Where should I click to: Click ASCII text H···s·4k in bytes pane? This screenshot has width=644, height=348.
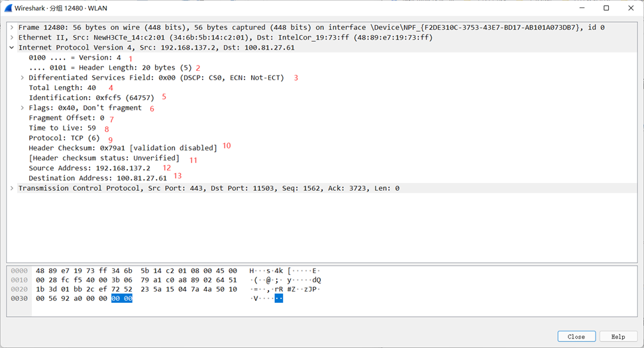tap(266, 270)
